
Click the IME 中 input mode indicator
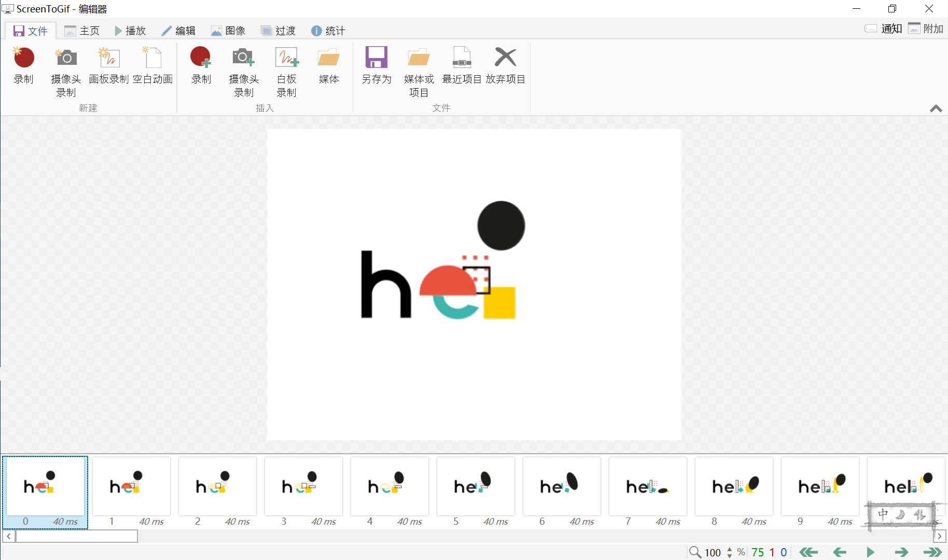883,514
